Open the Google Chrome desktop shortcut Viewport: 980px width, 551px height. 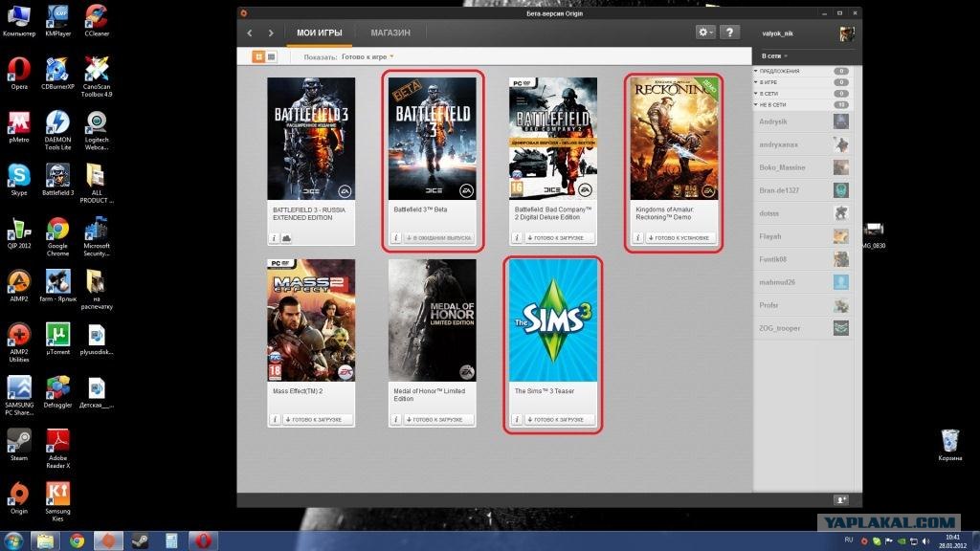click(57, 237)
